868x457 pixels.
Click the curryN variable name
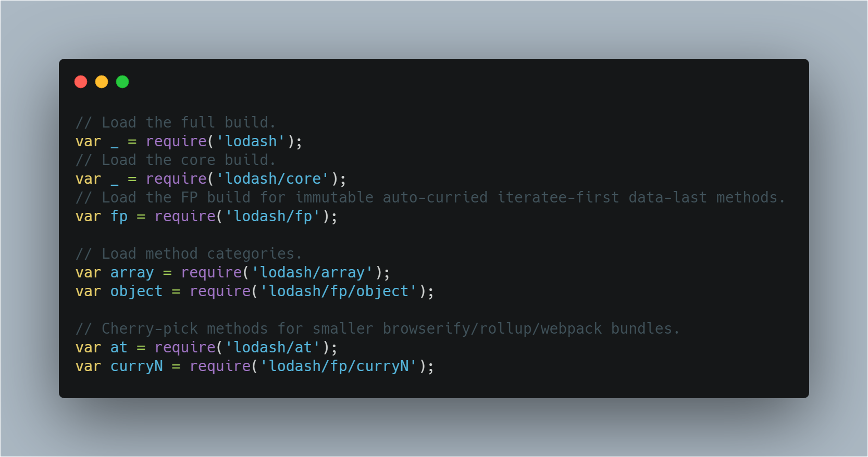(x=137, y=366)
